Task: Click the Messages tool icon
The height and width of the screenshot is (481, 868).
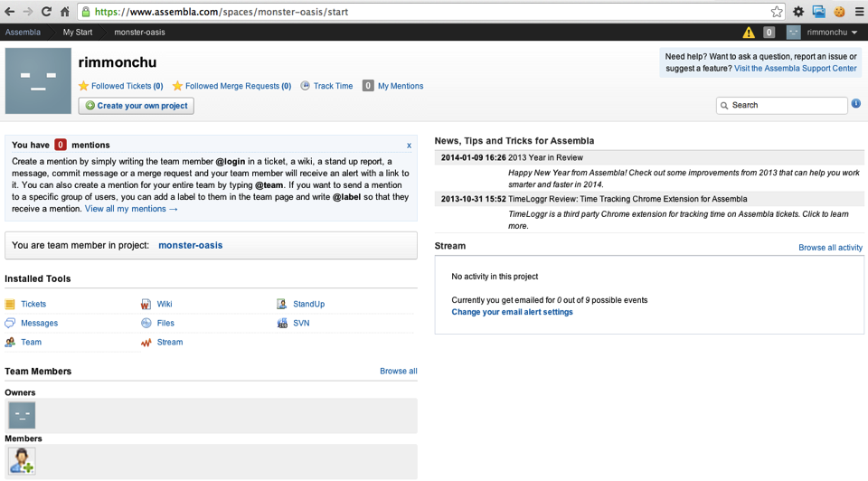Action: click(10, 323)
